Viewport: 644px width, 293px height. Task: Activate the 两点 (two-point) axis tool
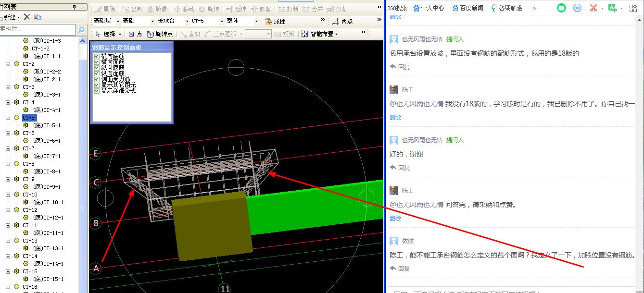342,22
